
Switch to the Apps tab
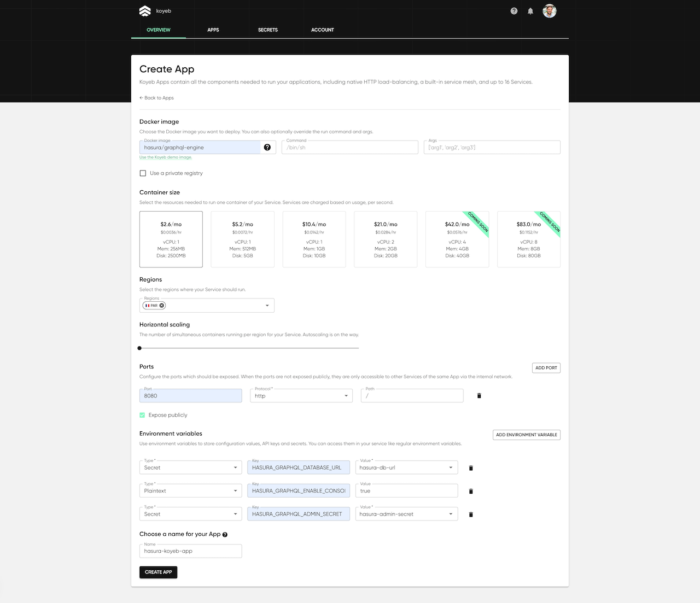(x=213, y=30)
